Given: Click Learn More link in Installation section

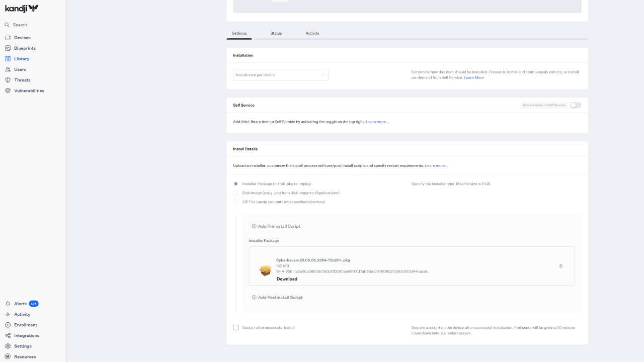Looking at the screenshot, I should click(x=473, y=77).
